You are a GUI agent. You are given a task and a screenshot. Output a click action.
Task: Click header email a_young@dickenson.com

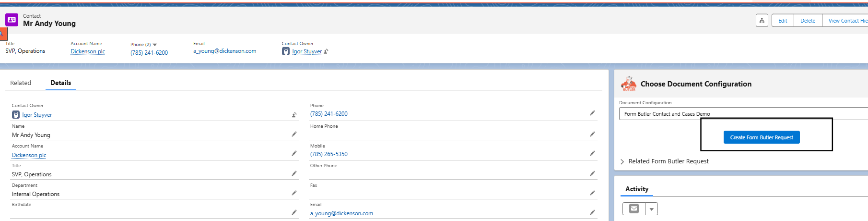224,51
